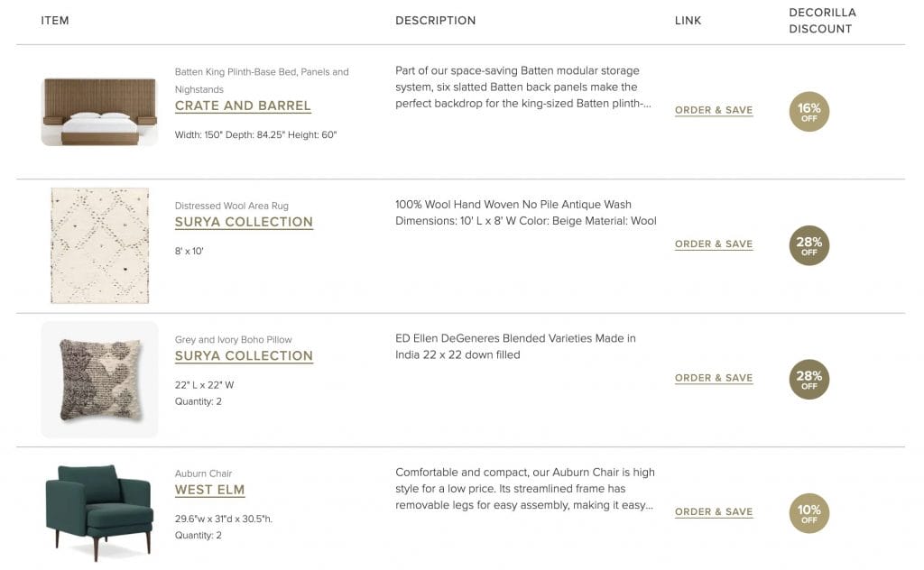Click the Decorilla Discount column header
This screenshot has width=924, height=570.
(x=821, y=21)
